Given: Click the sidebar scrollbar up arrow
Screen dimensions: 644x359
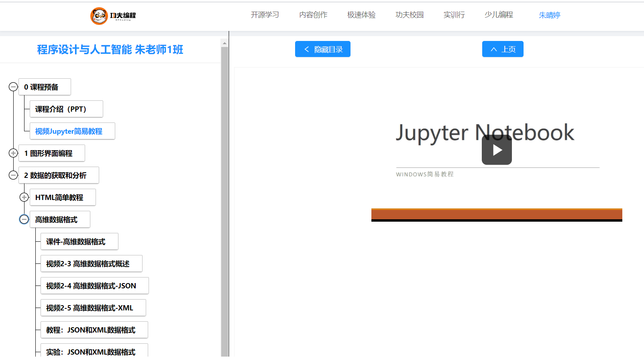Looking at the screenshot, I should (x=224, y=43).
